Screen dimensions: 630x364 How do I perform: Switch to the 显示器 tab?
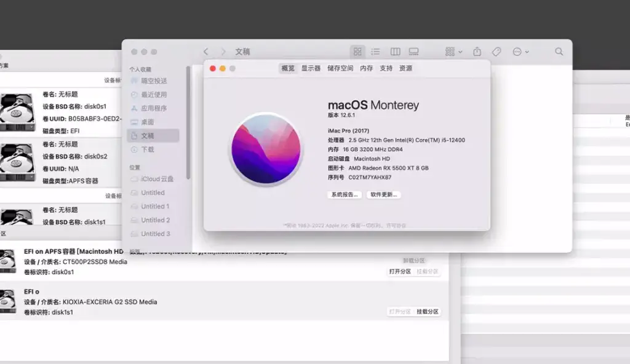pos(311,68)
